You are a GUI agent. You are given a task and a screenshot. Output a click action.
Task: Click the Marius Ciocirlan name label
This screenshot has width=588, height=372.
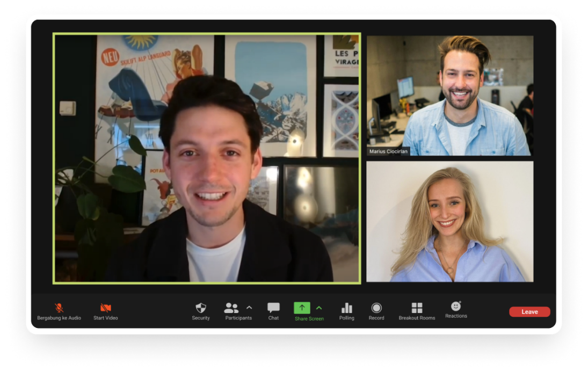click(388, 151)
